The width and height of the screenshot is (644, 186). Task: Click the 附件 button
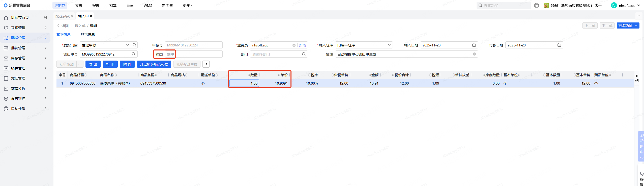pos(127,64)
